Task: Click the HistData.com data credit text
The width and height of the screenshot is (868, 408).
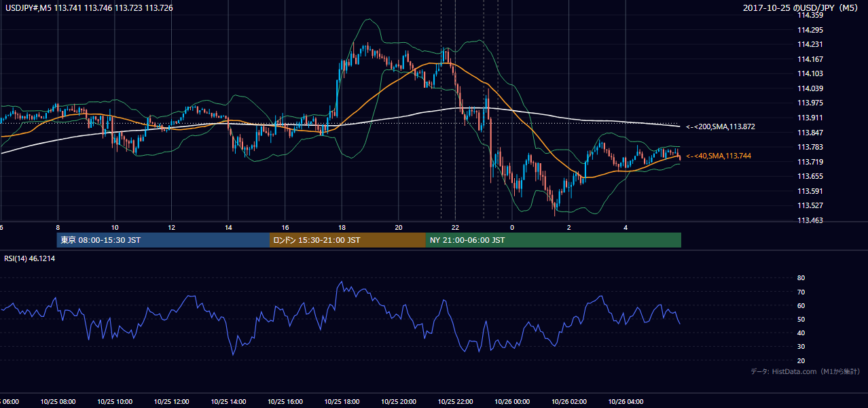Action: tap(806, 371)
